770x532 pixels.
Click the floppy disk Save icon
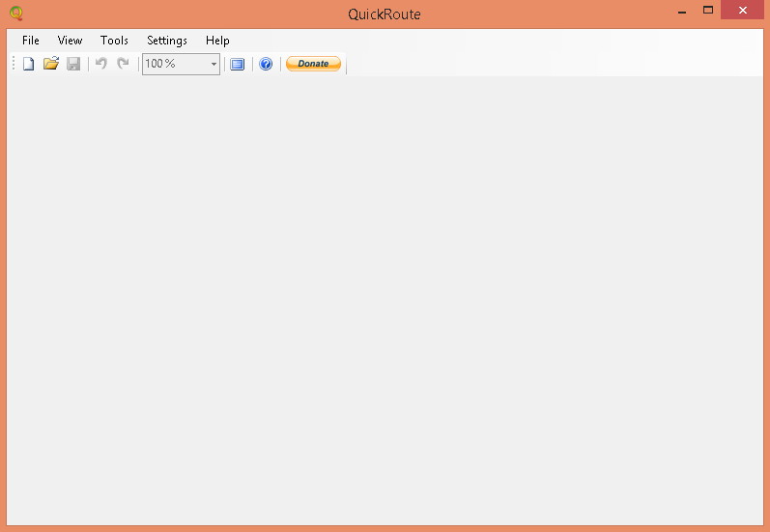[x=73, y=64]
